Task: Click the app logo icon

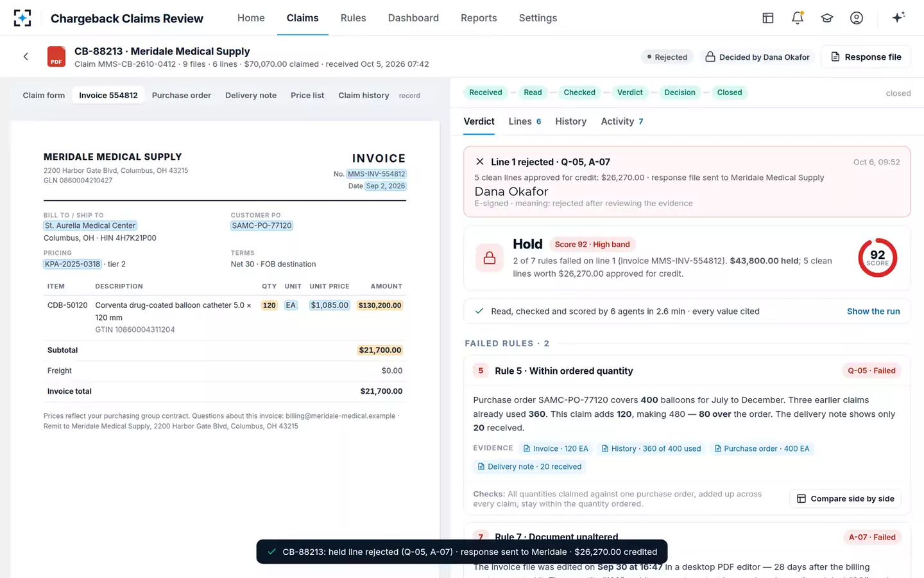Action: click(22, 18)
